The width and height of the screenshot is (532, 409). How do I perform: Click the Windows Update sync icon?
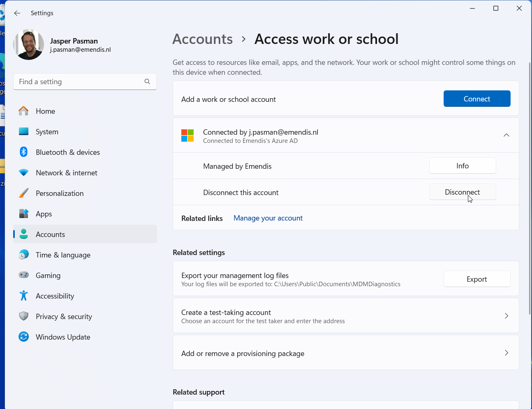(24, 337)
